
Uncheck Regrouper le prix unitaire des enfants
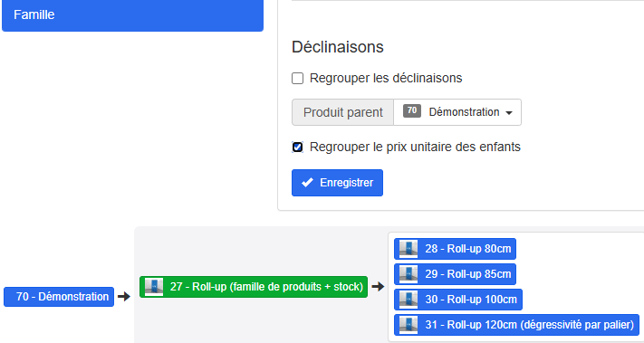coord(297,147)
